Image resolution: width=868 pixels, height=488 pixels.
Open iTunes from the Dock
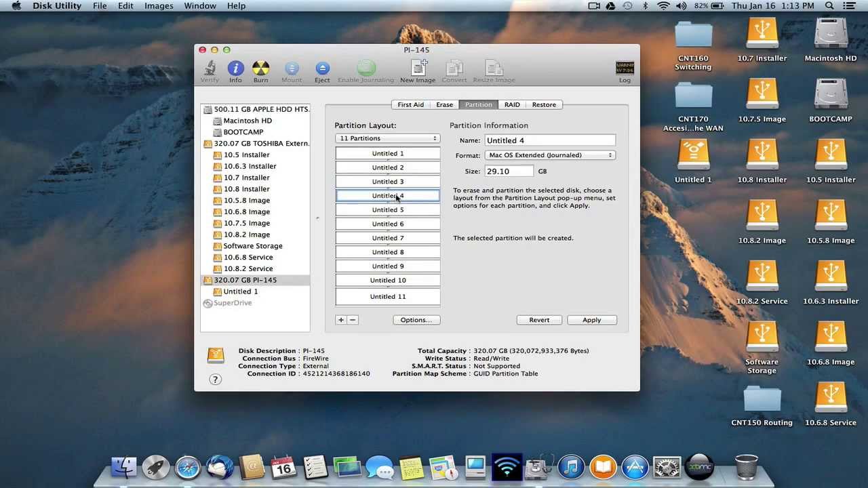(571, 467)
